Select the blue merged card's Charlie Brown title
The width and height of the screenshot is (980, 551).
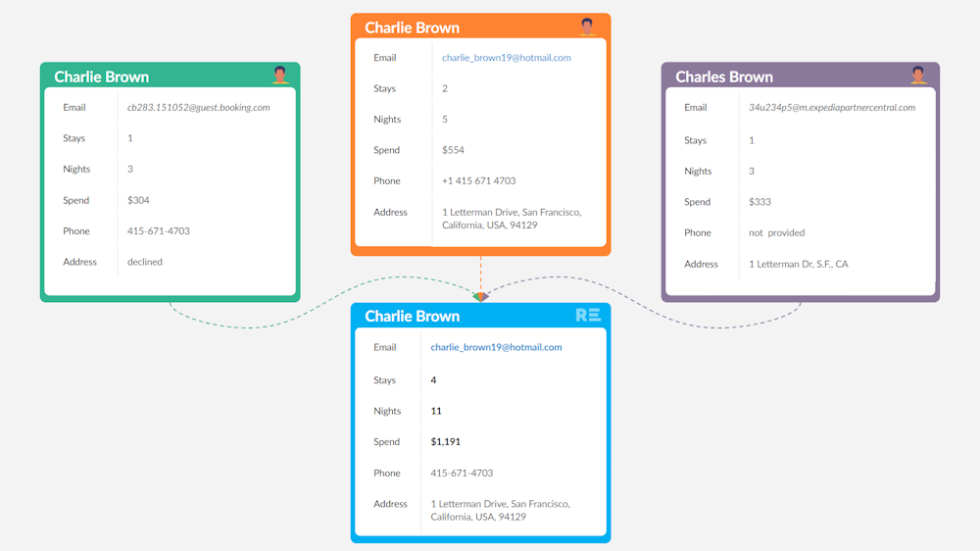click(x=412, y=316)
